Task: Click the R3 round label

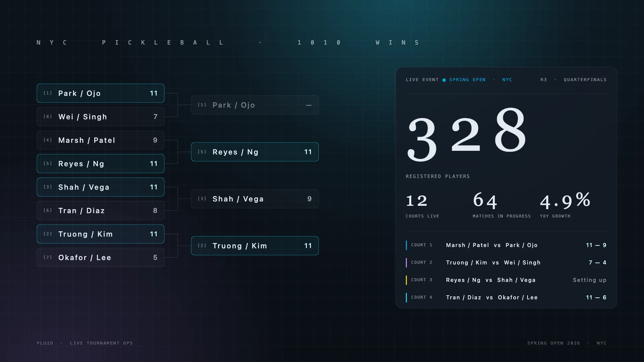Action: [544, 80]
